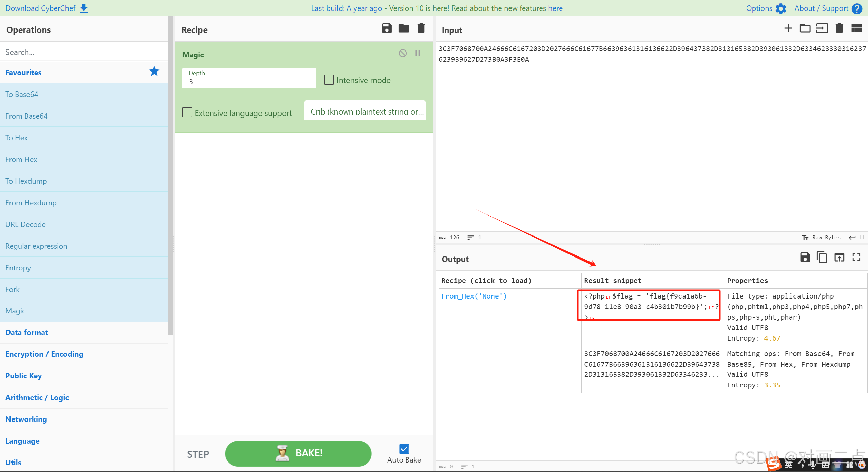
Task: Clear the recipe with the trash icon
Action: point(421,28)
